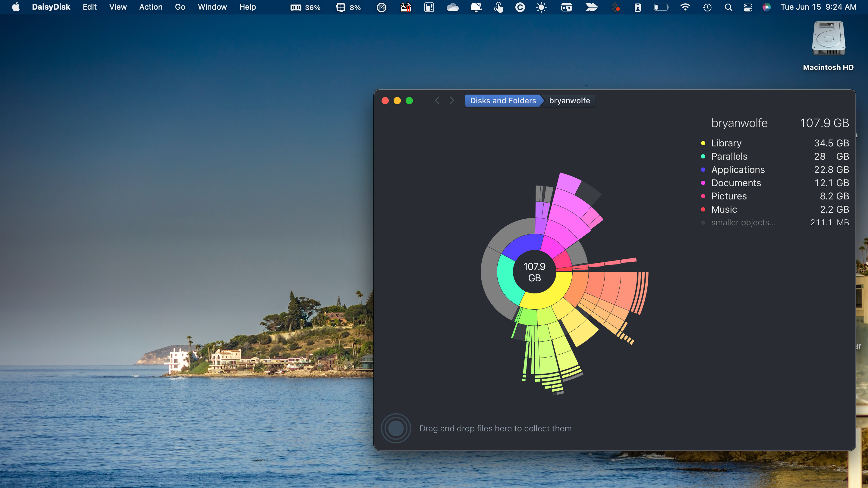Click the sun brightness icon in menu bar

(541, 7)
